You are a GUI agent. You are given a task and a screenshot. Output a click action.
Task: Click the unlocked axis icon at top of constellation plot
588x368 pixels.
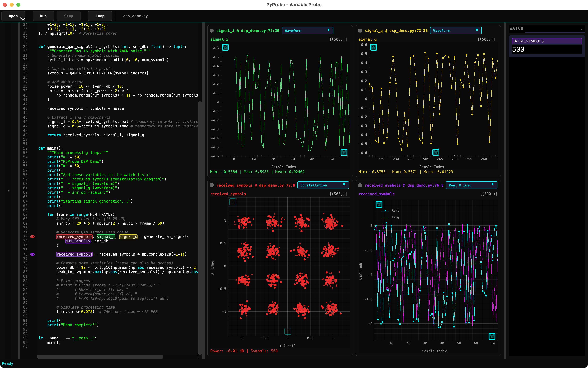pyautogui.click(x=233, y=201)
